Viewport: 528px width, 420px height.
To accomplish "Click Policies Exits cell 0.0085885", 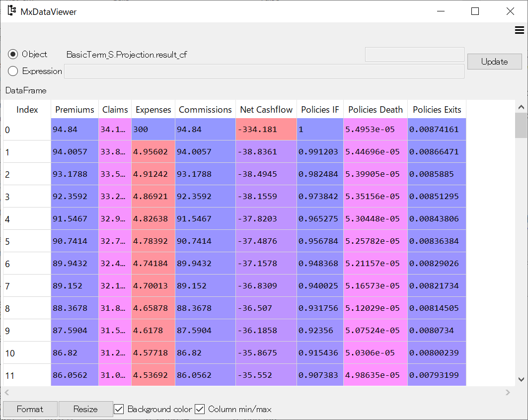I will pyautogui.click(x=437, y=174).
